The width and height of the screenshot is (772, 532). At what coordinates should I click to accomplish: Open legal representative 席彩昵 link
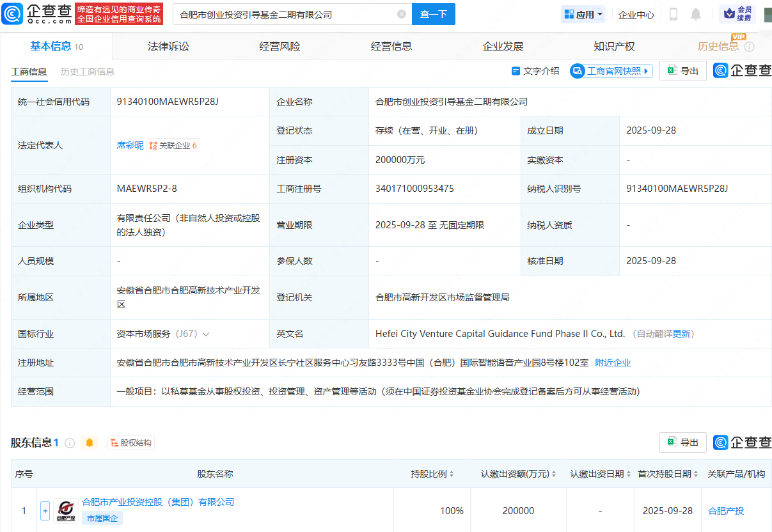(x=130, y=145)
